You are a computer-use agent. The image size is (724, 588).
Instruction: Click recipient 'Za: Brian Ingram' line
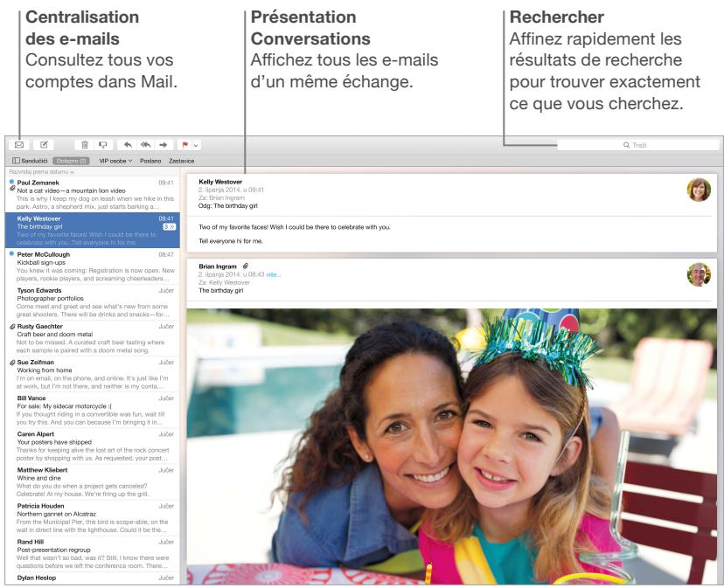pos(221,197)
